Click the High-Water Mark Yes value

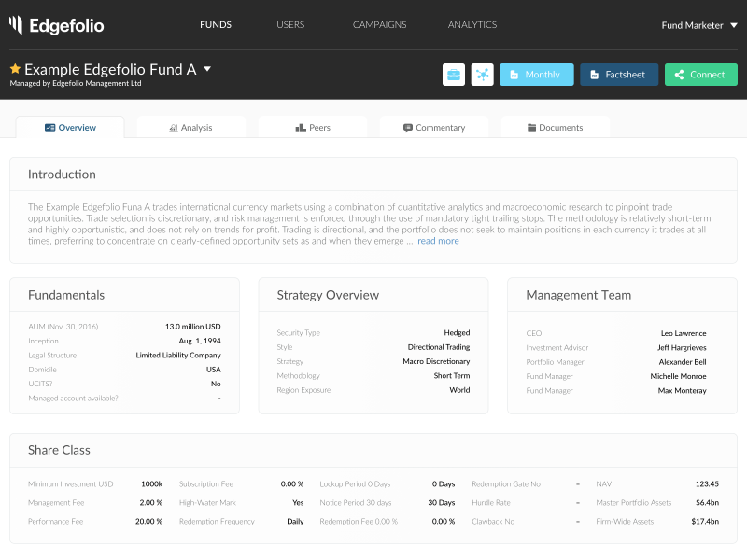click(x=298, y=502)
